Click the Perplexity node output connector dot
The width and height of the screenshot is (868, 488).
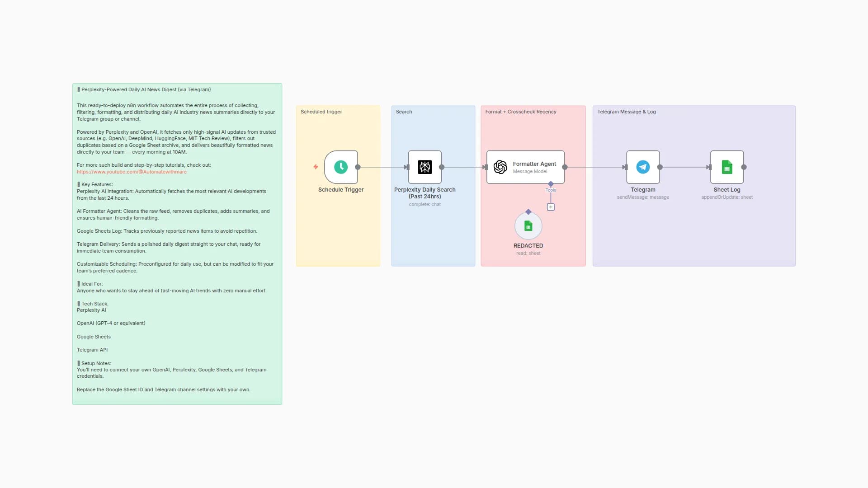click(442, 167)
